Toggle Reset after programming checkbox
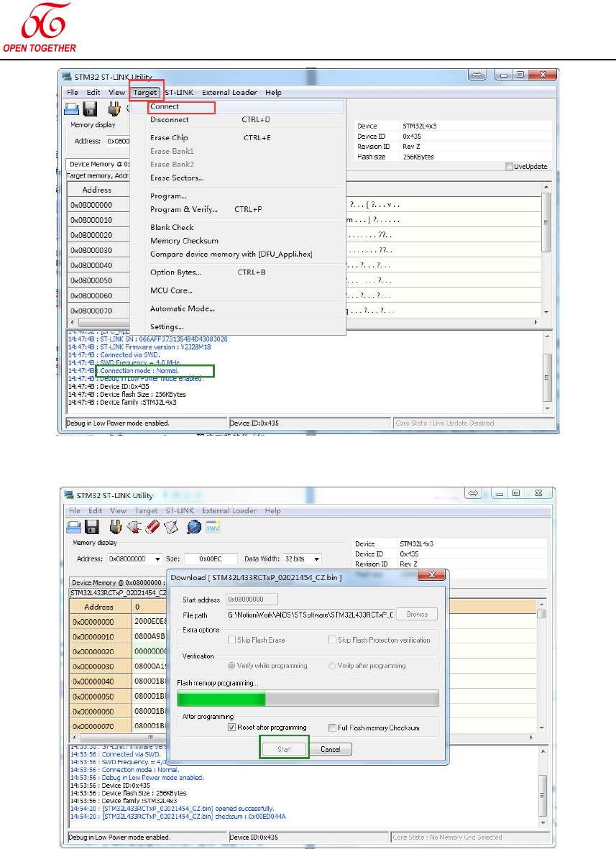Screen dimensions: 616x849 (231, 728)
